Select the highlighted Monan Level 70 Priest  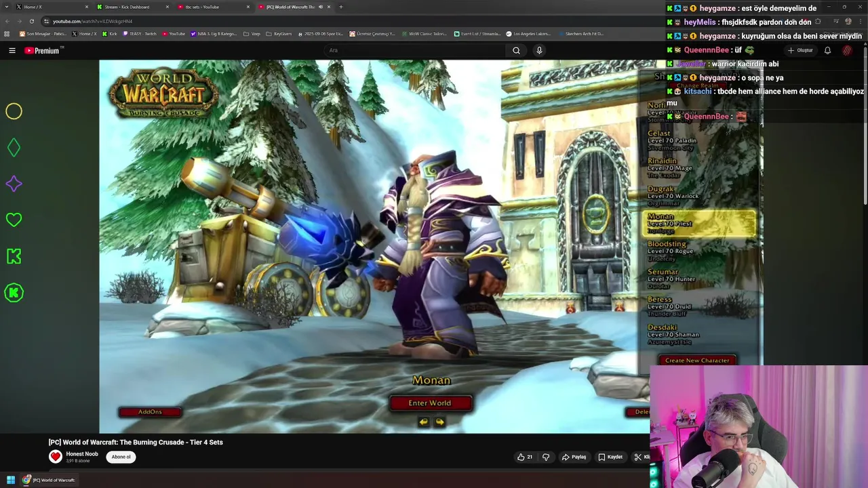698,224
